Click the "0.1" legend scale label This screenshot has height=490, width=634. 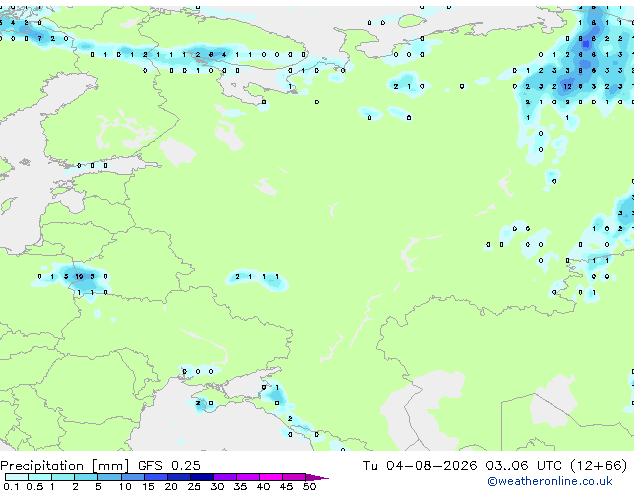click(x=11, y=486)
